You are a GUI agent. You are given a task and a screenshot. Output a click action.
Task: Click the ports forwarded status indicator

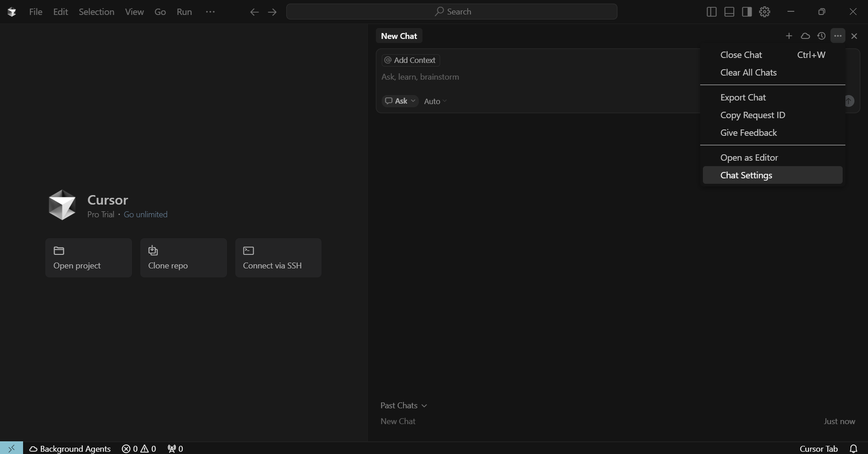[175, 449]
